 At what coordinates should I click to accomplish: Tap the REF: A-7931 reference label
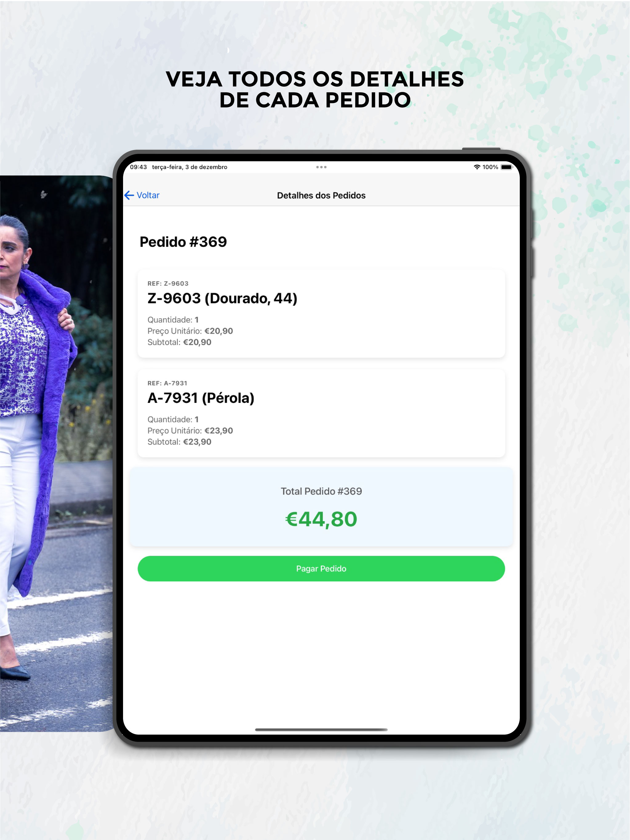coord(167,383)
